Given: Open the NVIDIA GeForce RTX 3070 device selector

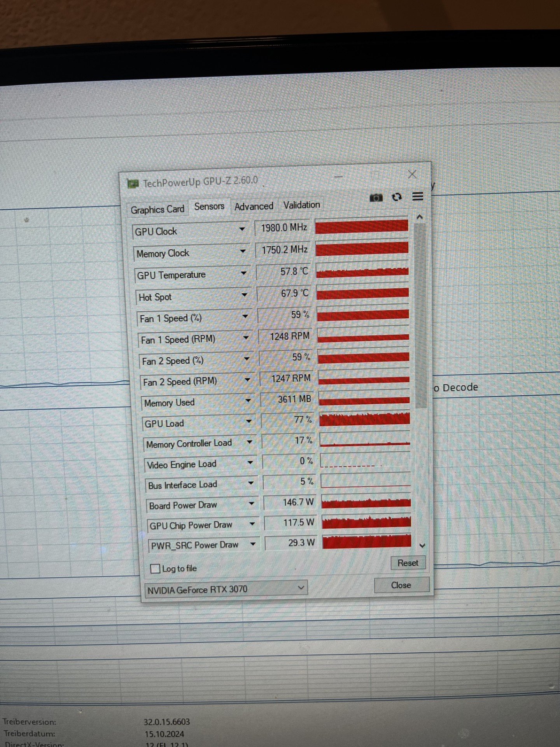Looking at the screenshot, I should (x=226, y=589).
